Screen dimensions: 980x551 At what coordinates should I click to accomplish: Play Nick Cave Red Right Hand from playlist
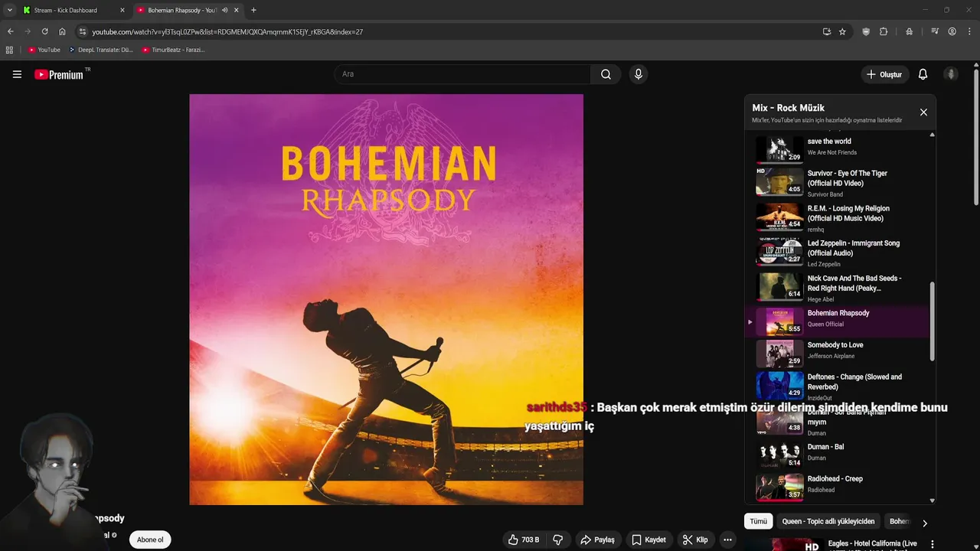coord(839,288)
